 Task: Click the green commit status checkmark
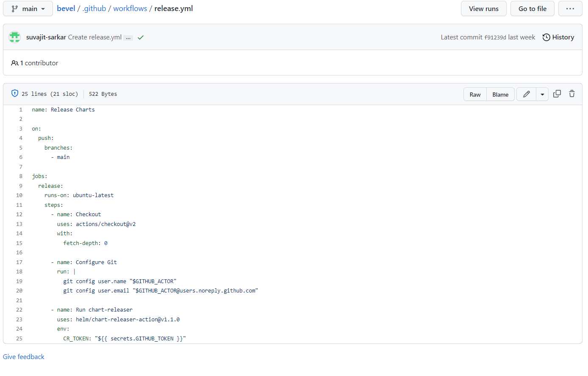pyautogui.click(x=141, y=37)
